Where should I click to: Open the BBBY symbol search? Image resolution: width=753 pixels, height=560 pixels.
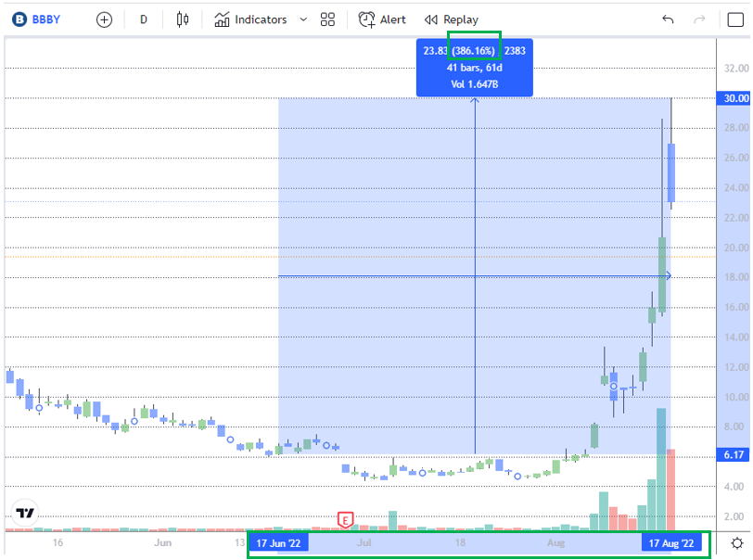pyautogui.click(x=46, y=19)
